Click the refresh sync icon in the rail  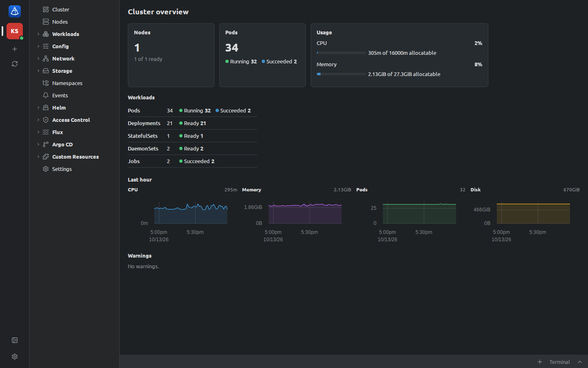pyautogui.click(x=15, y=64)
